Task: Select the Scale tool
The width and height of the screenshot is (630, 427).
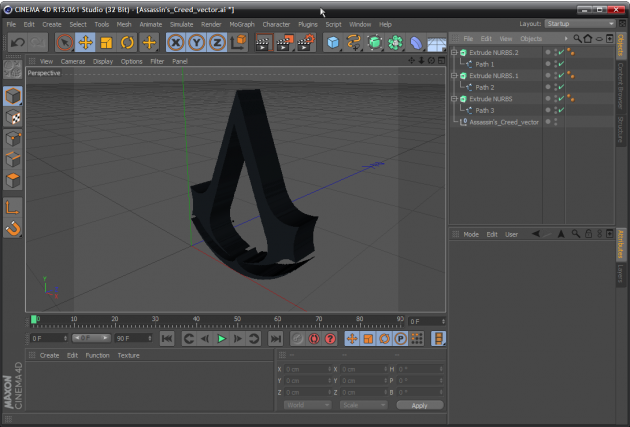Action: point(107,42)
